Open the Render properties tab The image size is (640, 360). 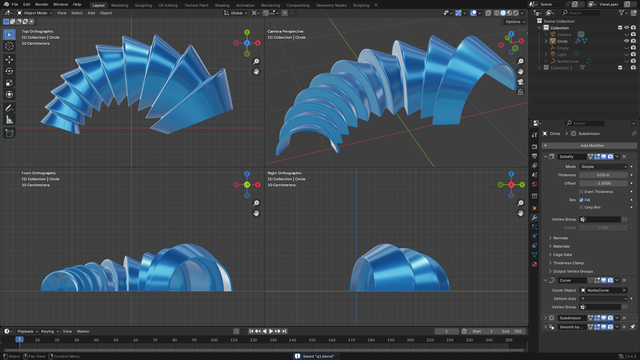click(x=534, y=147)
